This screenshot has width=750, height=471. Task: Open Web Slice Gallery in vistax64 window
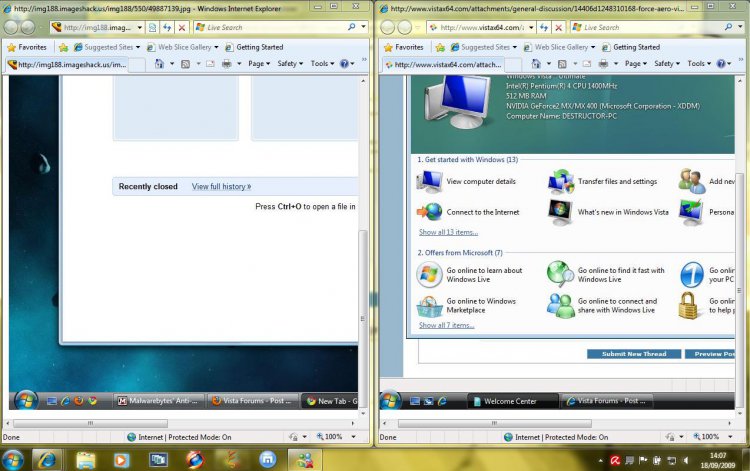559,47
